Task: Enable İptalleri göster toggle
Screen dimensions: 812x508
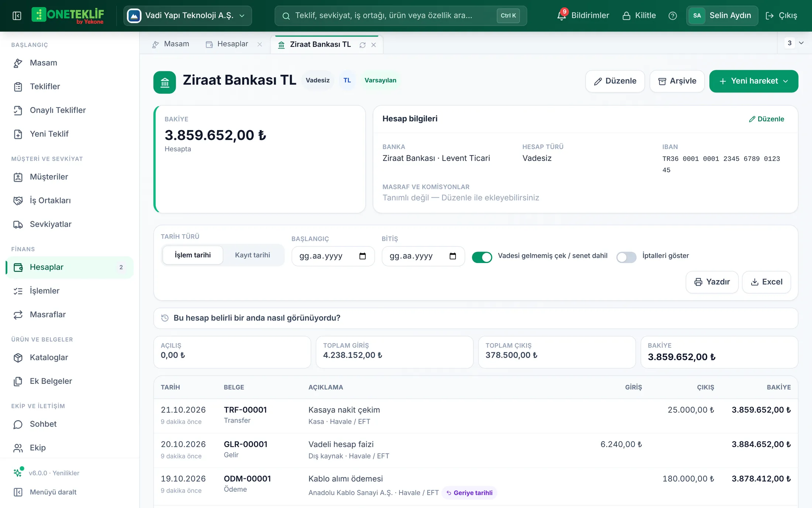Action: (x=626, y=257)
